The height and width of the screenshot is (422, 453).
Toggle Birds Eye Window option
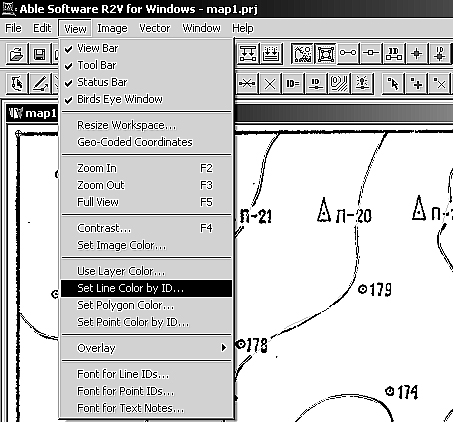pyautogui.click(x=147, y=99)
